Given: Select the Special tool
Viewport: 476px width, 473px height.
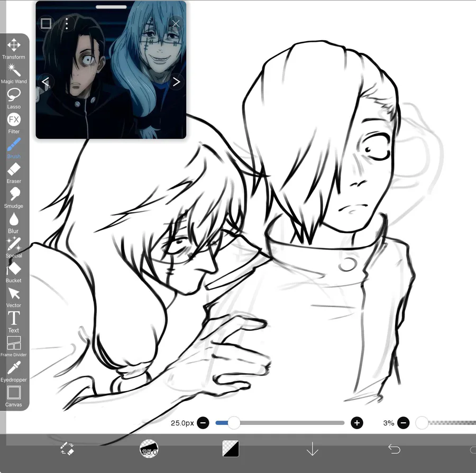Looking at the screenshot, I should click(14, 247).
